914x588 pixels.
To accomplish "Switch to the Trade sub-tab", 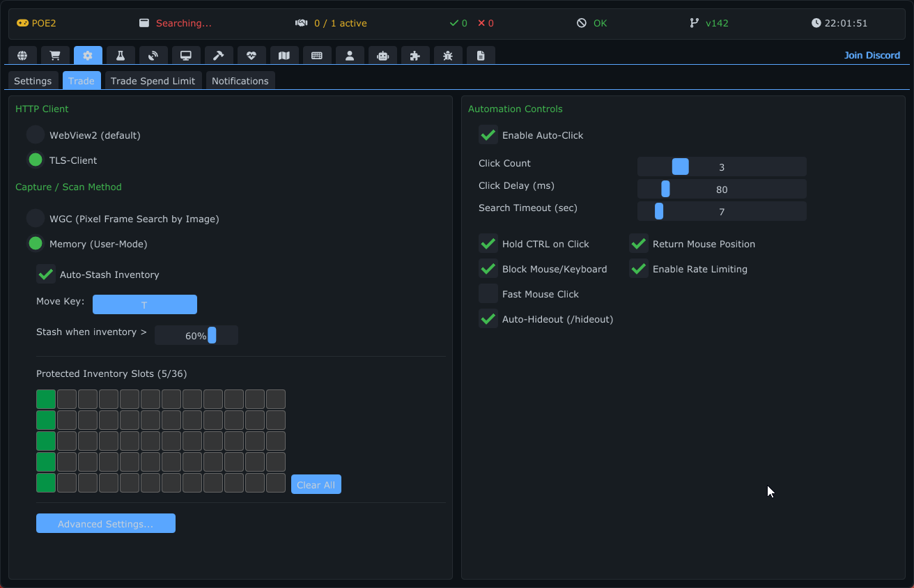I will [82, 81].
